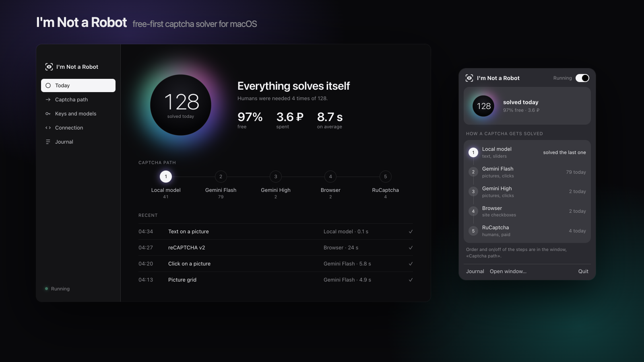Click the RuCaptcha humans, paid row in popup
Image resolution: width=644 pixels, height=362 pixels.
(x=527, y=231)
